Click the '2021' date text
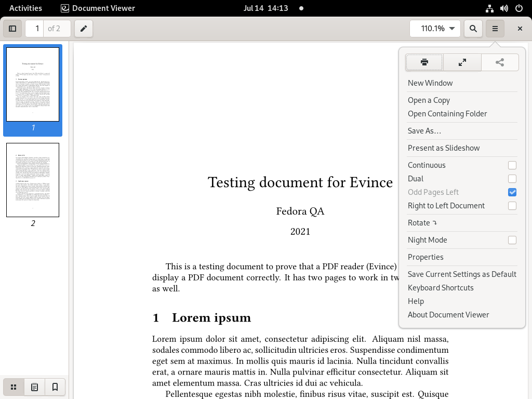The height and width of the screenshot is (399, 532). [x=300, y=232]
